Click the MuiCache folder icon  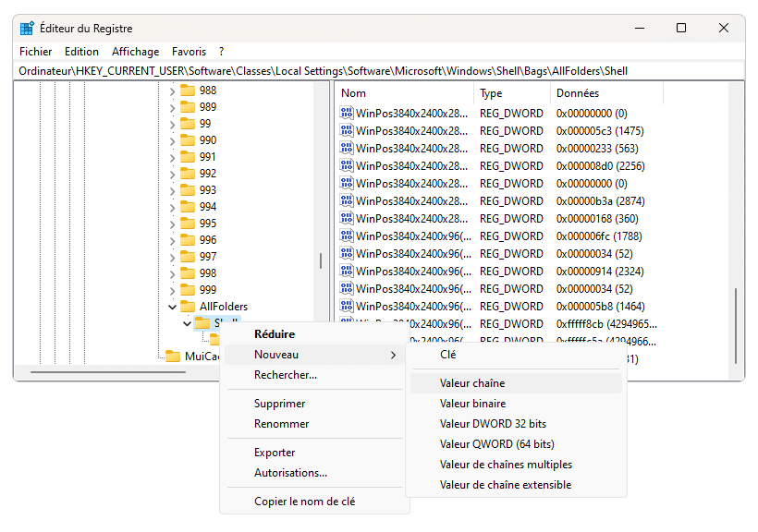pyautogui.click(x=173, y=357)
